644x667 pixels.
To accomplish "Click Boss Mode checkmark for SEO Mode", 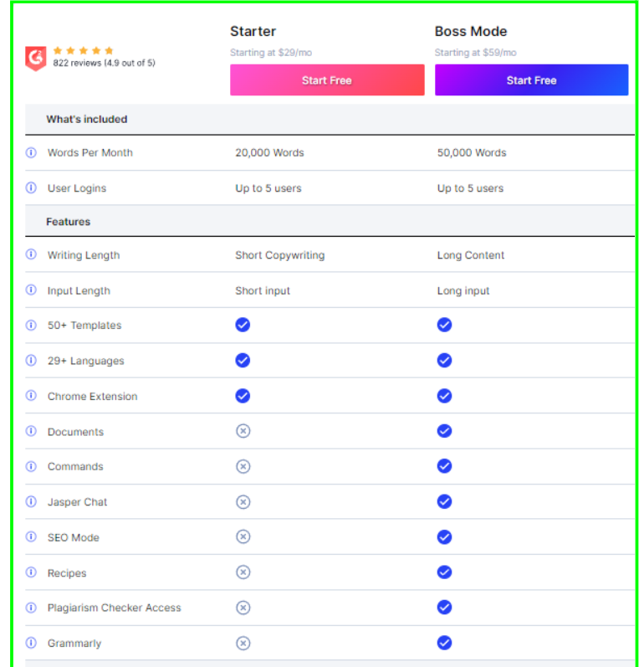I will pyautogui.click(x=444, y=536).
